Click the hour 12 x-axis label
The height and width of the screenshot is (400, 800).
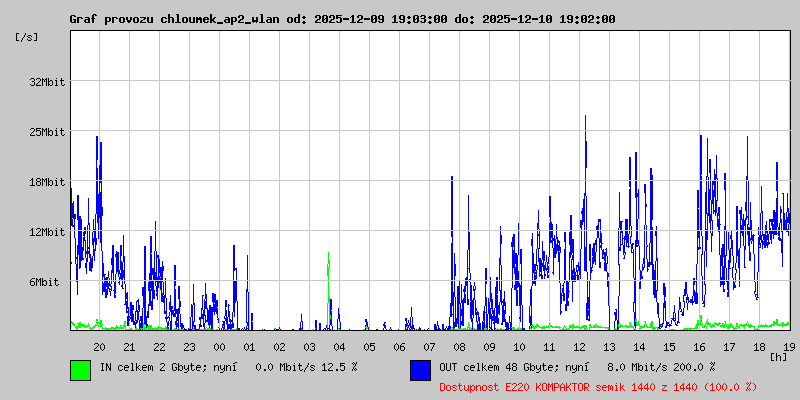(579, 347)
